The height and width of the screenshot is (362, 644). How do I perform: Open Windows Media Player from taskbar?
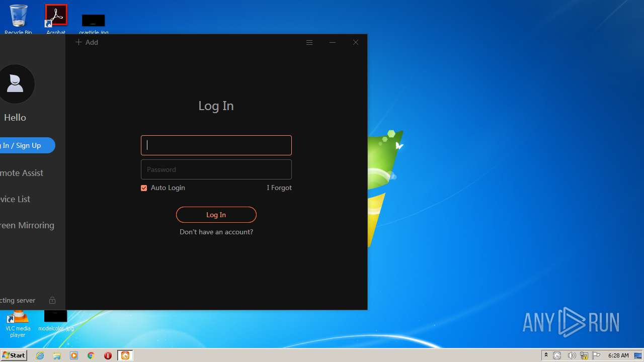click(x=74, y=355)
